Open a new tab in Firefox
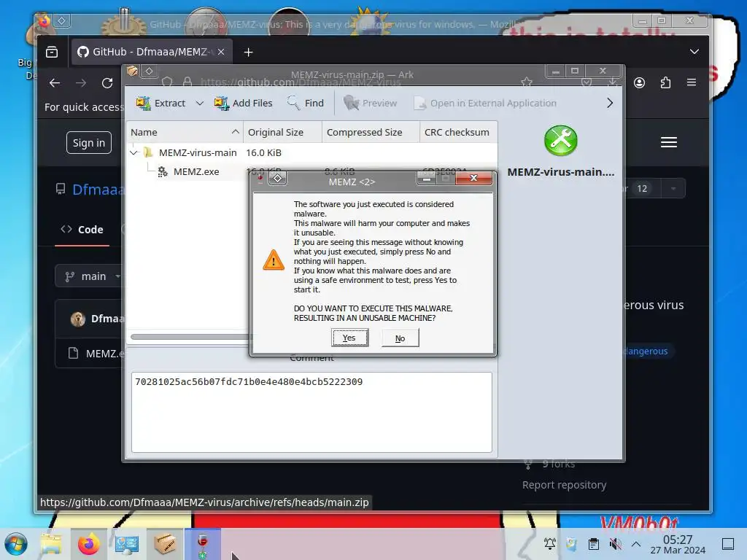Screen dimensions: 747x560 click(248, 52)
